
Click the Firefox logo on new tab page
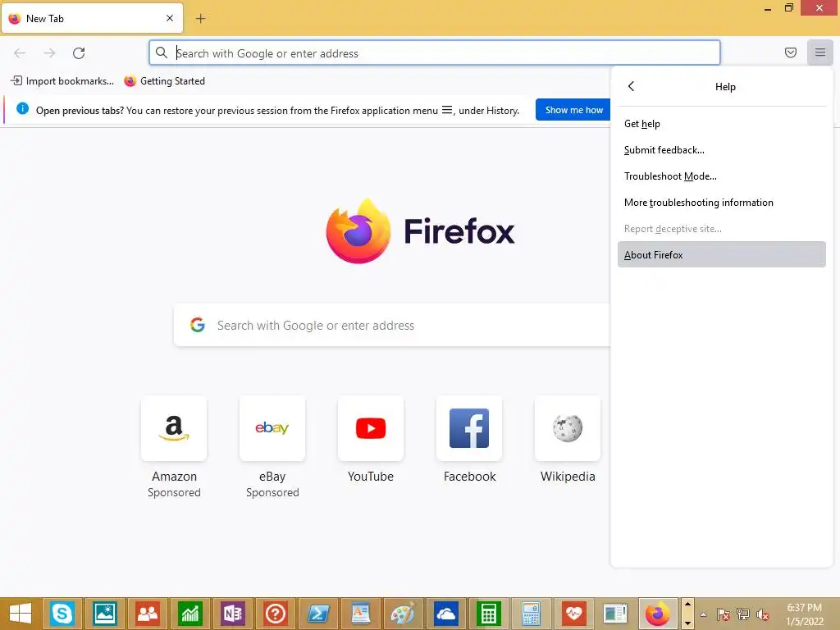[x=421, y=231]
